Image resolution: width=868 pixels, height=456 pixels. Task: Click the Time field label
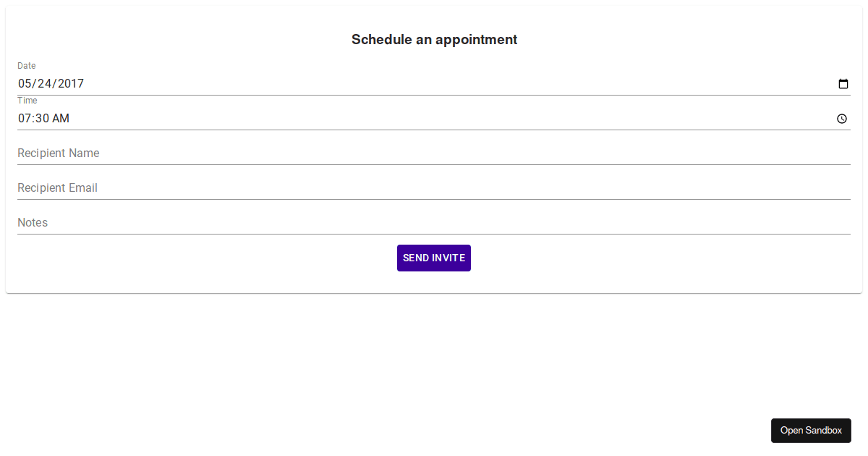(x=27, y=101)
